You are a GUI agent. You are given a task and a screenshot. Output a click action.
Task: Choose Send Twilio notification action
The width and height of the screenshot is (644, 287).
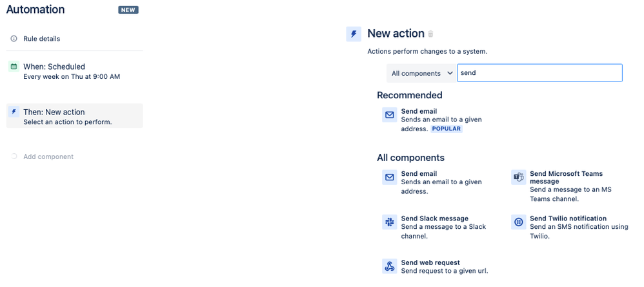click(x=568, y=218)
